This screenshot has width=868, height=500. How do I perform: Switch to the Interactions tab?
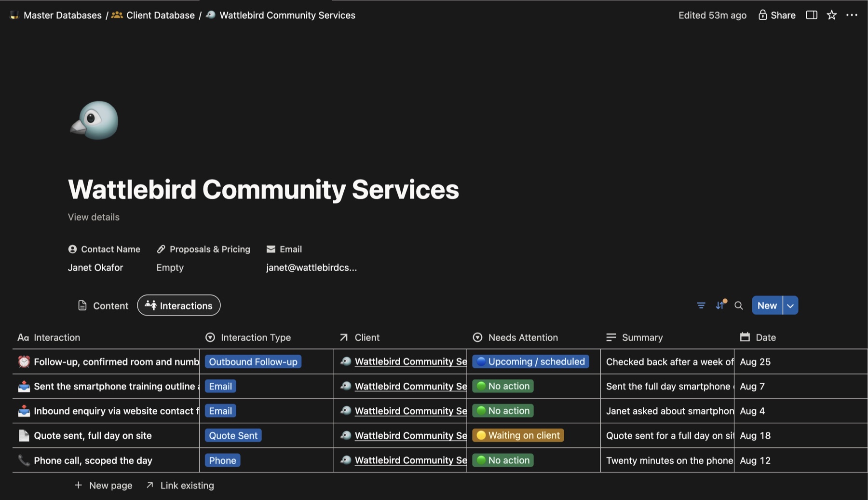pos(179,306)
